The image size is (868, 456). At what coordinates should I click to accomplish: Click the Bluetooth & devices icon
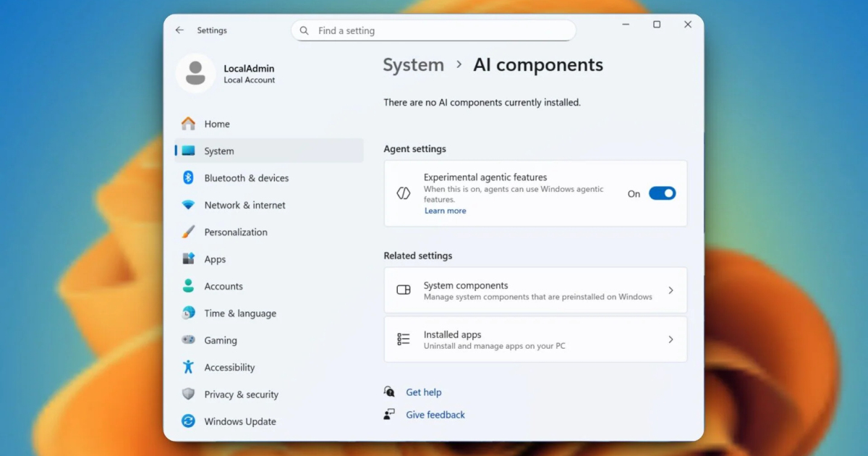(x=188, y=178)
